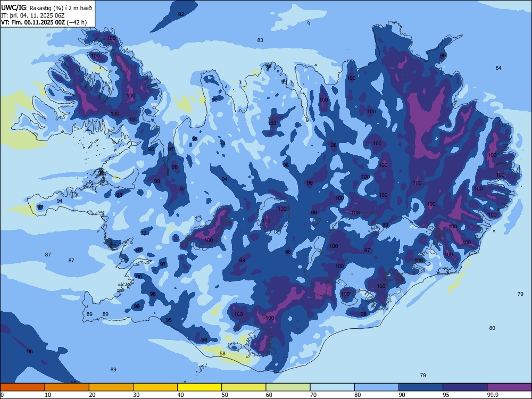Click the 'VT: Fim. 06.11.2025 00Z (+42 h)' line
Viewport: 532px width, 399px height.
pyautogui.click(x=44, y=22)
